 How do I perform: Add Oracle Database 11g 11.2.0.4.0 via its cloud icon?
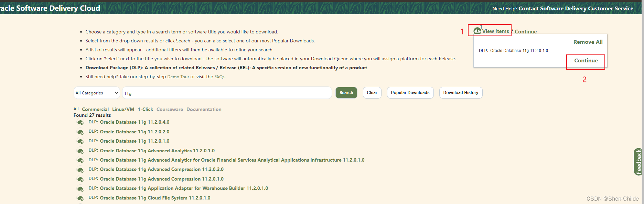click(x=80, y=123)
